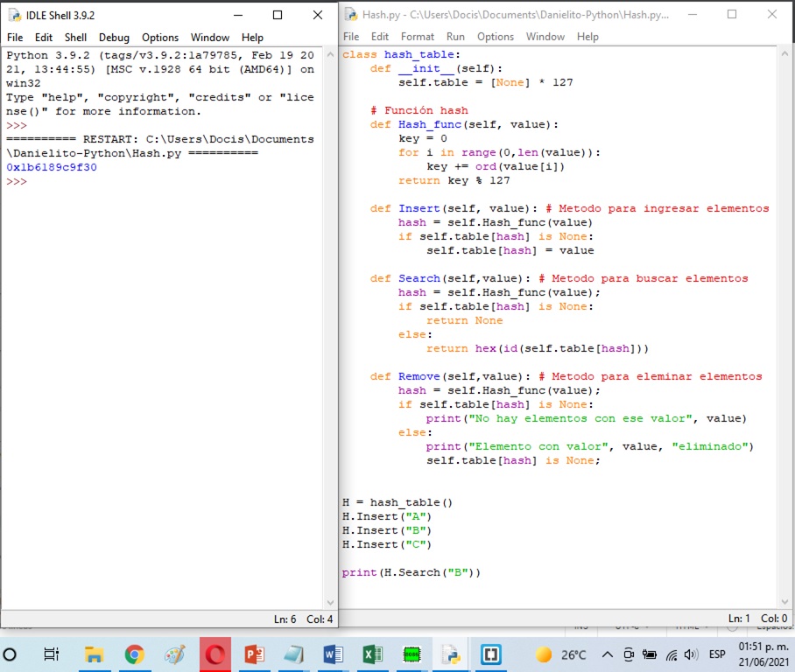Click the ESP language indicator
795x672 pixels.
coord(717,654)
